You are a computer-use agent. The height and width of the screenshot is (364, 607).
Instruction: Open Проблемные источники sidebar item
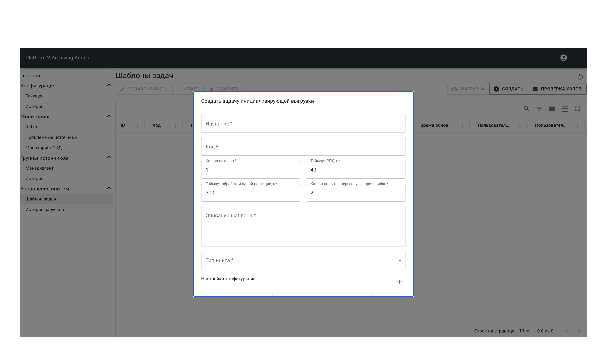coord(51,137)
